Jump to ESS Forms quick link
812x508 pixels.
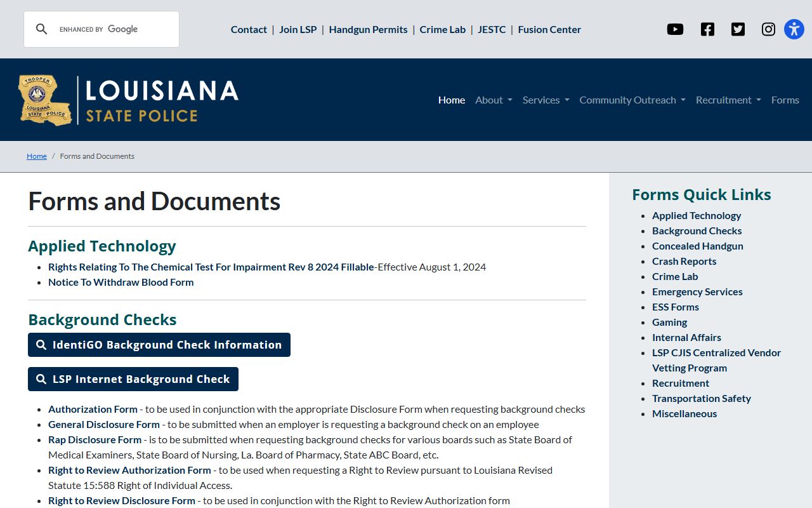pyautogui.click(x=676, y=307)
